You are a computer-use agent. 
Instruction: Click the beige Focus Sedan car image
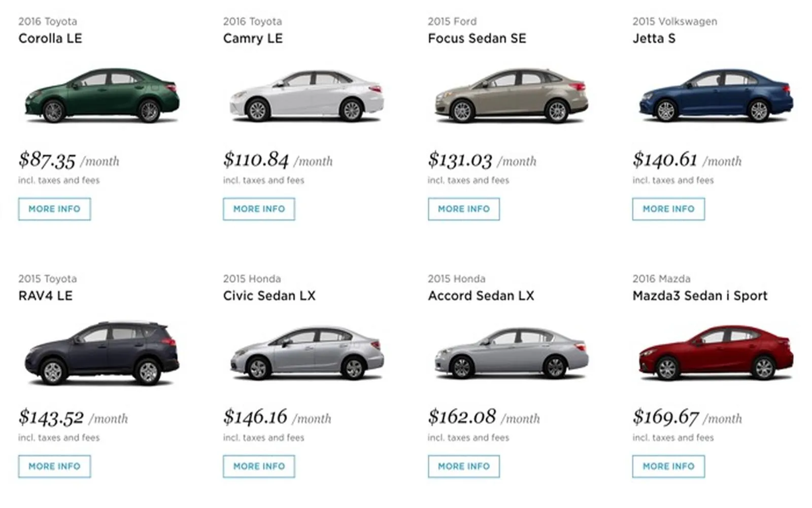point(512,96)
